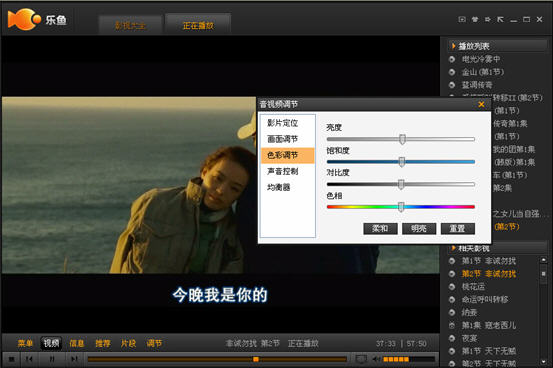Viewport: 553px width, 368px height.
Task: Click the icon beside 第1集 窥老西儿
Action: (x=452, y=325)
